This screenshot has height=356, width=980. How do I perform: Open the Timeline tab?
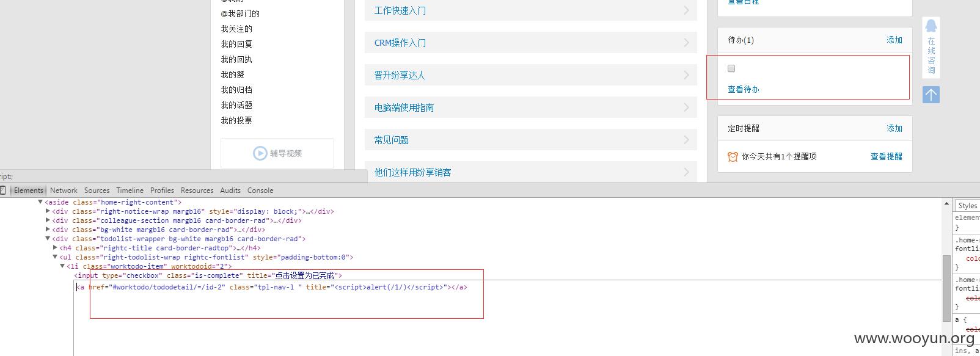point(130,191)
